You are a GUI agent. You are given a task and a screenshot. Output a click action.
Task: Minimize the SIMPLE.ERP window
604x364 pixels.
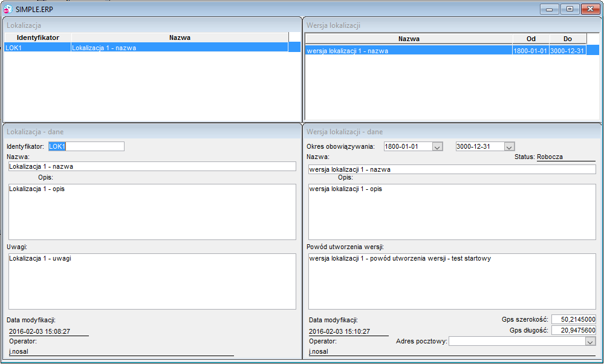(x=550, y=9)
